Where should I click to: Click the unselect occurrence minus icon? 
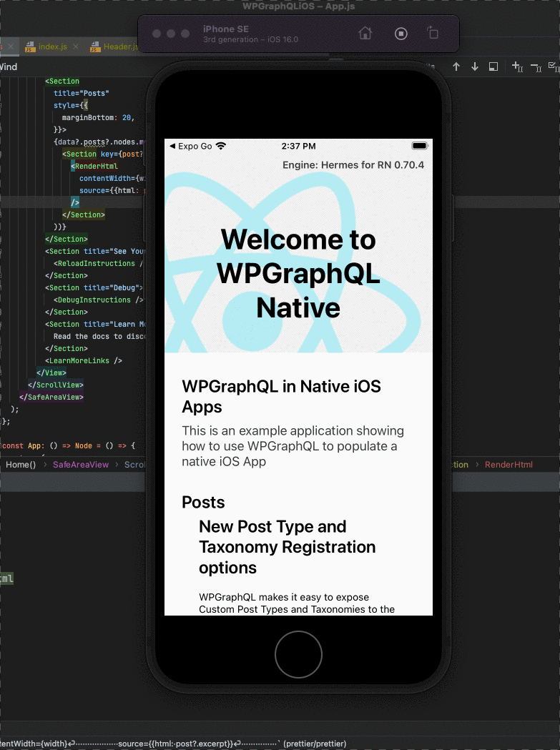click(x=536, y=67)
